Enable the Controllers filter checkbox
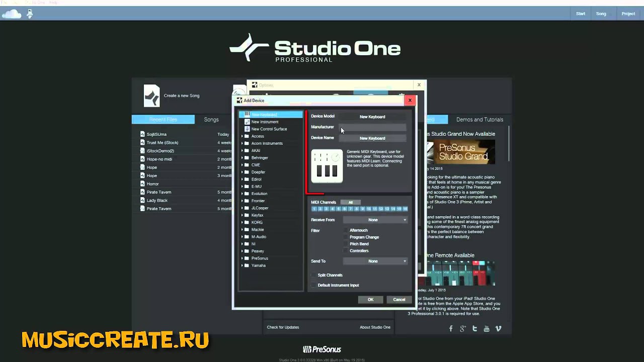This screenshot has width=644, height=362. [x=346, y=251]
